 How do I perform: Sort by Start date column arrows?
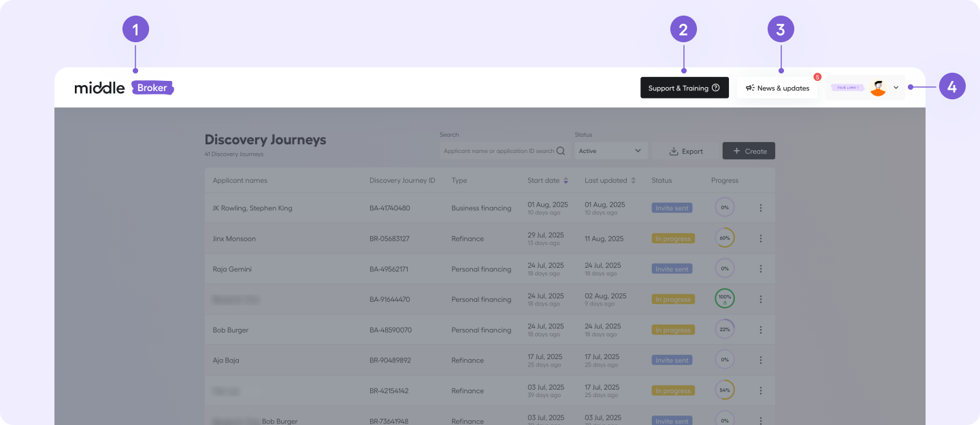pyautogui.click(x=566, y=180)
